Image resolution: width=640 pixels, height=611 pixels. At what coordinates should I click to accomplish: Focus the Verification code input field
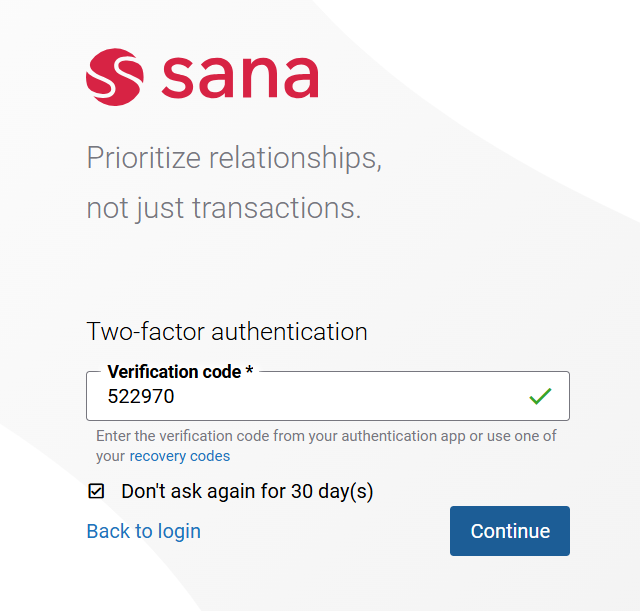[328, 396]
